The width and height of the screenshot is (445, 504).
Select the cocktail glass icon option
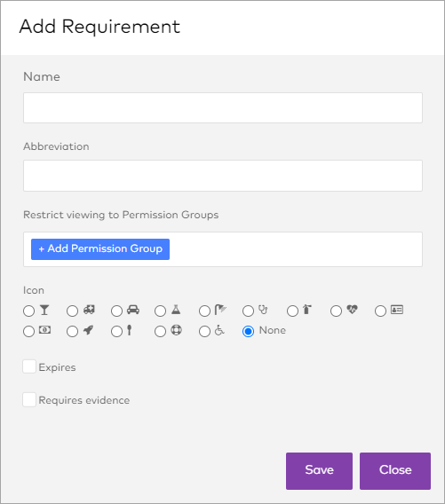[x=29, y=311]
